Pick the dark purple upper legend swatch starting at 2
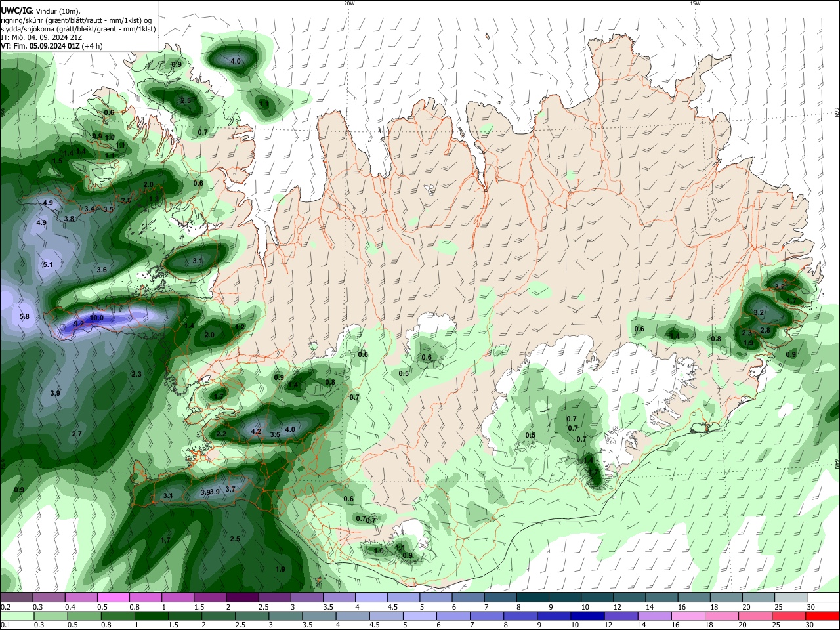Image resolution: width=840 pixels, height=630 pixels. coord(242,598)
